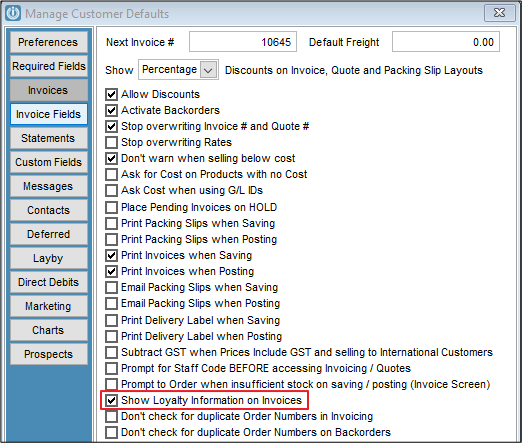Image resolution: width=522 pixels, height=443 pixels.
Task: Enable Stop overwriting Rates
Action: coord(111,143)
